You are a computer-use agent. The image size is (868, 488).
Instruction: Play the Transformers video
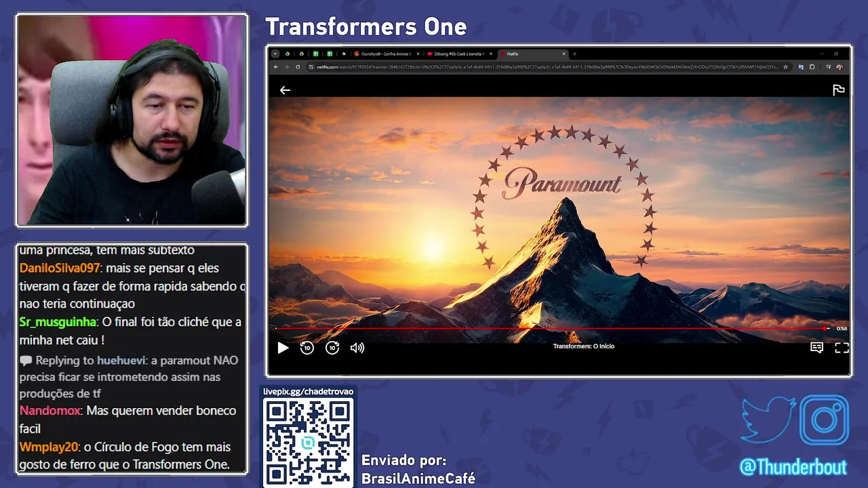point(283,348)
